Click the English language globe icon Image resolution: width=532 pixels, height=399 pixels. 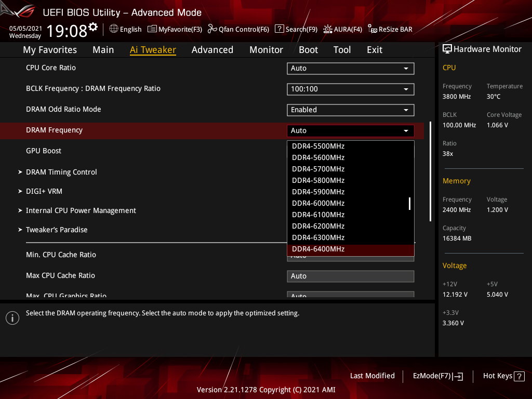click(x=114, y=29)
